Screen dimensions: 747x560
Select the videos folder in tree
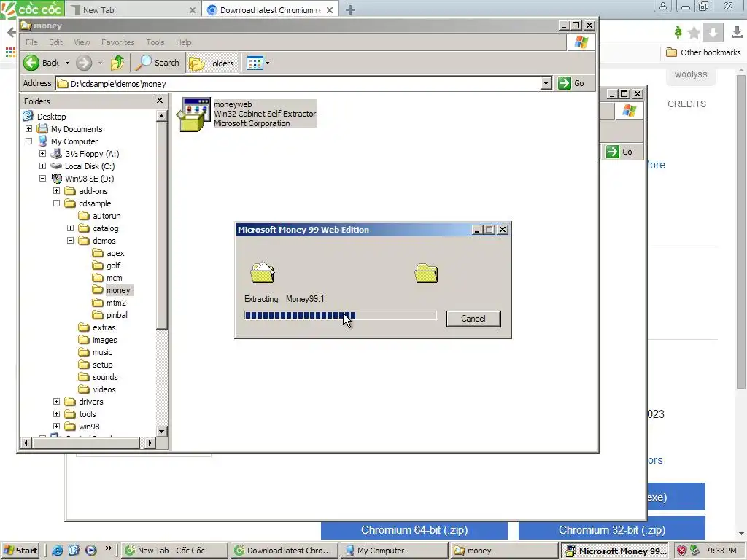pyautogui.click(x=104, y=389)
